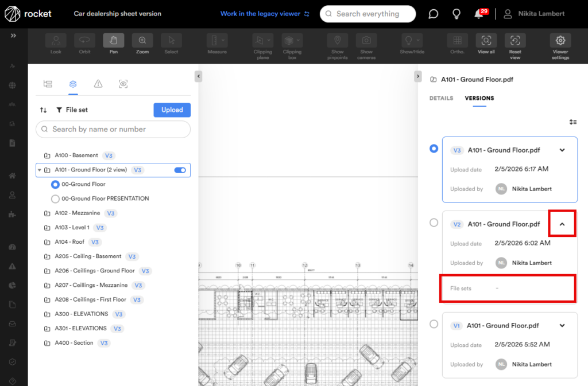Collapse the V2 version card chevron

coord(562,224)
